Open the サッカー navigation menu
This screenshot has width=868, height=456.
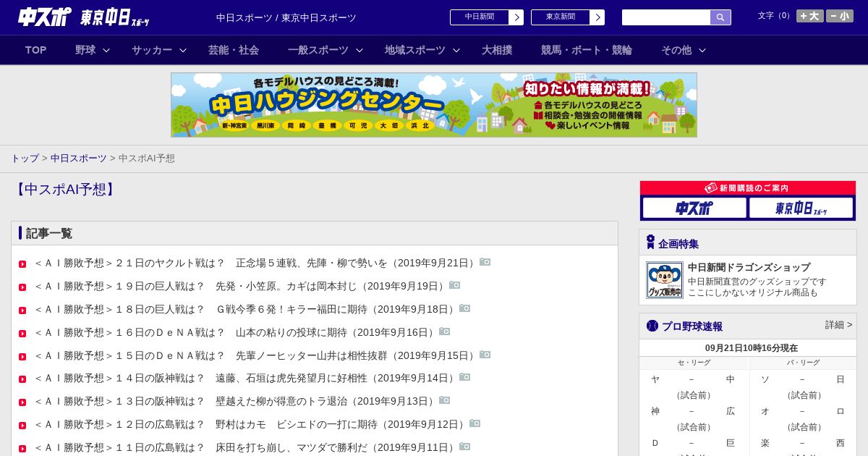[152, 50]
